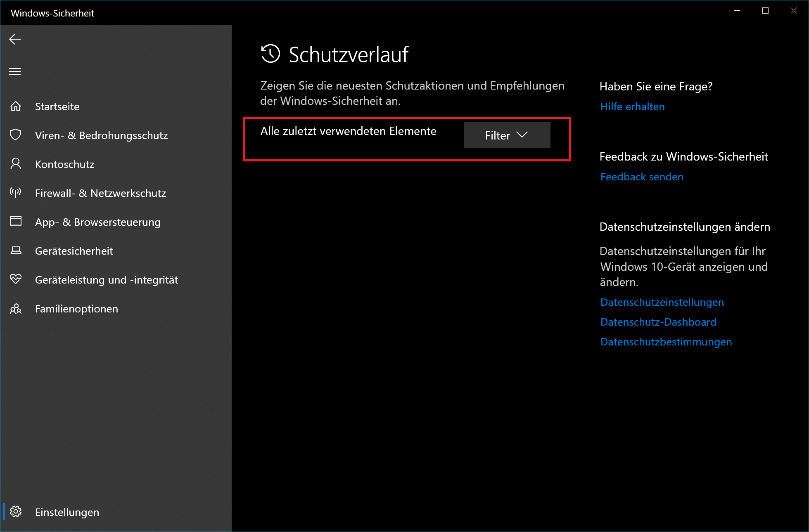Open the Datenschutz-Dashboard link
The height and width of the screenshot is (532, 809).
pyautogui.click(x=658, y=322)
